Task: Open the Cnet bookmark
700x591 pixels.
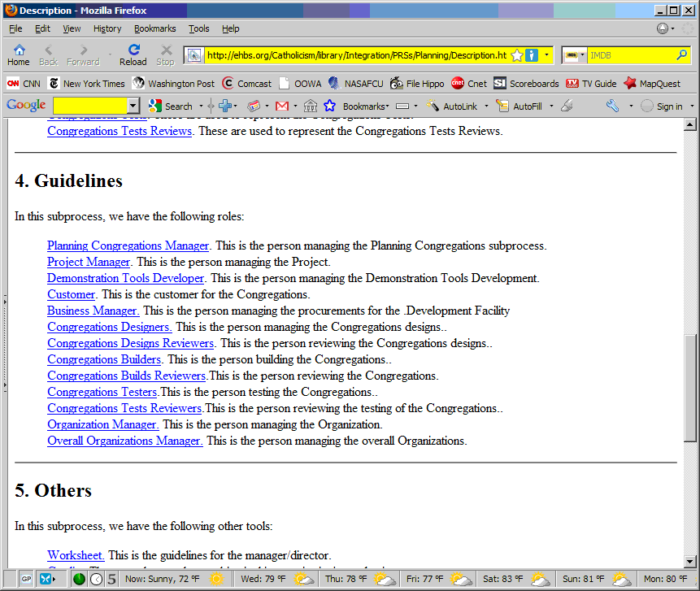Action: pos(469,84)
